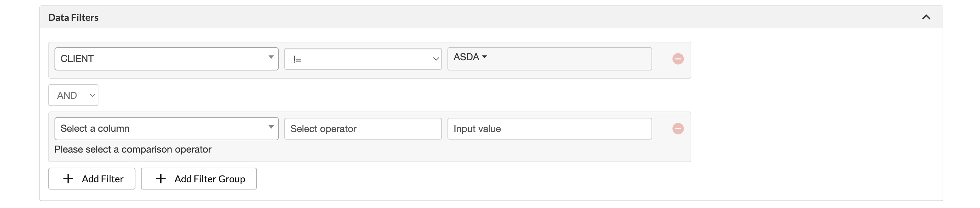Click the caret beside ASDA
Viewport: 980px width, 208px height.
pyautogui.click(x=484, y=57)
